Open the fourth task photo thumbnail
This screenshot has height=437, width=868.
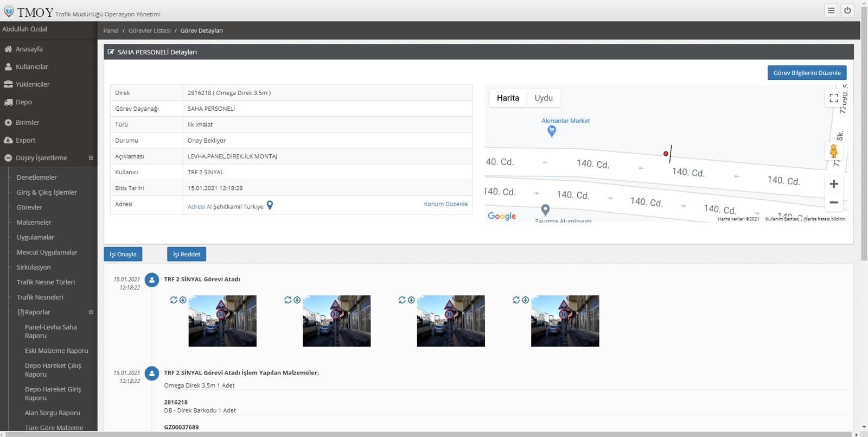[x=565, y=321]
